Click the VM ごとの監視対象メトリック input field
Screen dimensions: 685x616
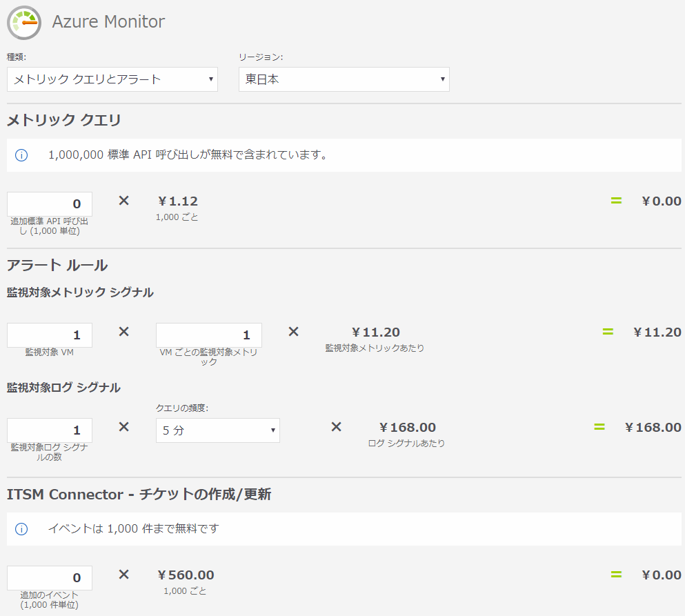pyautogui.click(x=208, y=335)
